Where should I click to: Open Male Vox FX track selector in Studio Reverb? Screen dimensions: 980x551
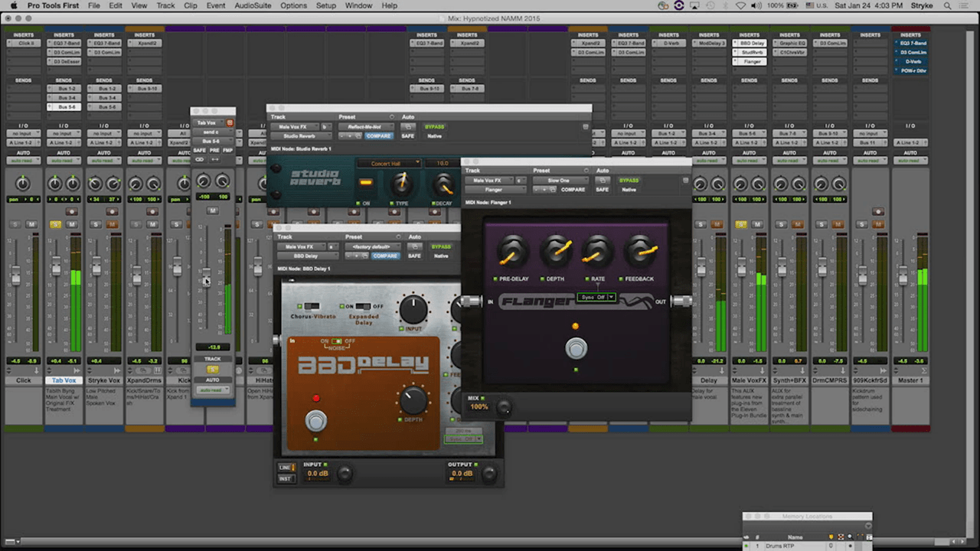(x=293, y=127)
